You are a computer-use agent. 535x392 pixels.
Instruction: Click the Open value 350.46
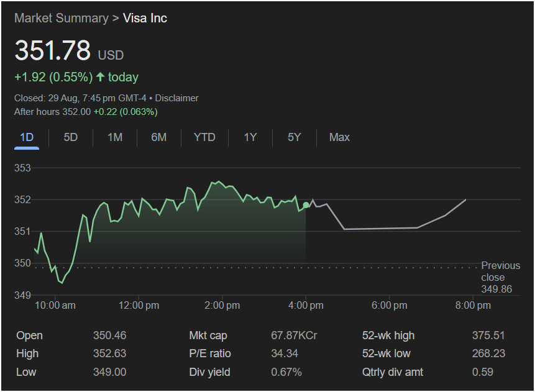click(x=110, y=335)
